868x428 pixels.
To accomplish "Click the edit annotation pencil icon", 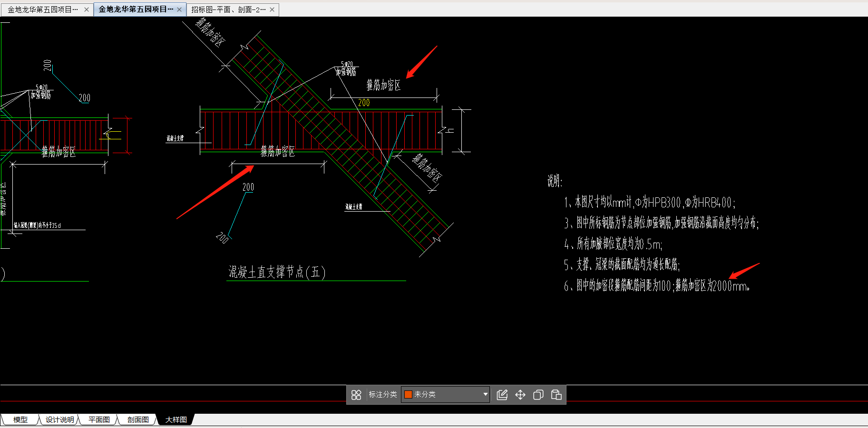I will click(502, 395).
